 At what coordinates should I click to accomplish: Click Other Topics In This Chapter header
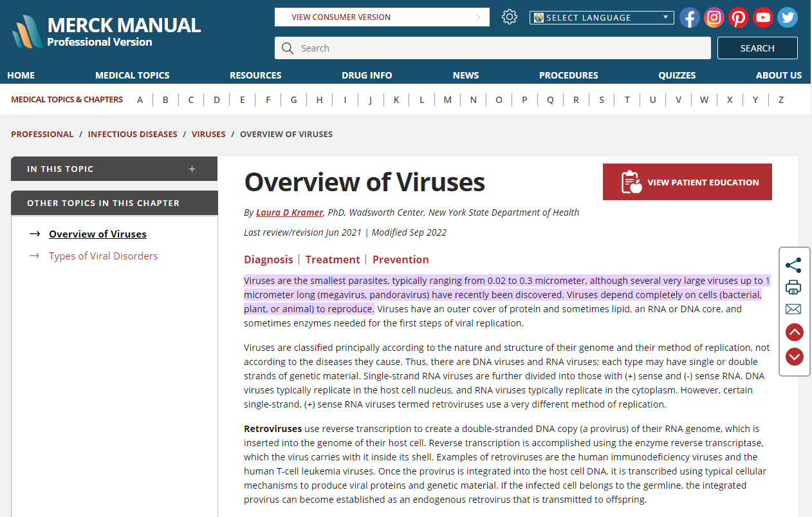(115, 203)
